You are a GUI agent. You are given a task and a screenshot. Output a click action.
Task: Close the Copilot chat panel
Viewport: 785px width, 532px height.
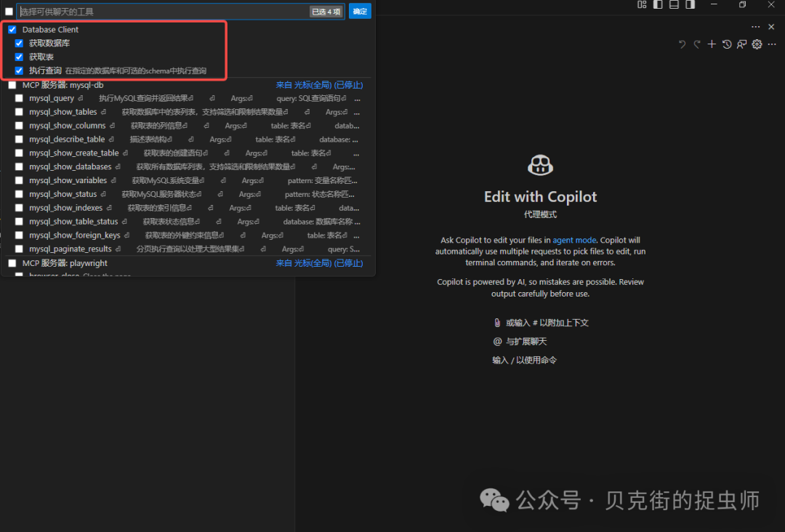click(771, 27)
